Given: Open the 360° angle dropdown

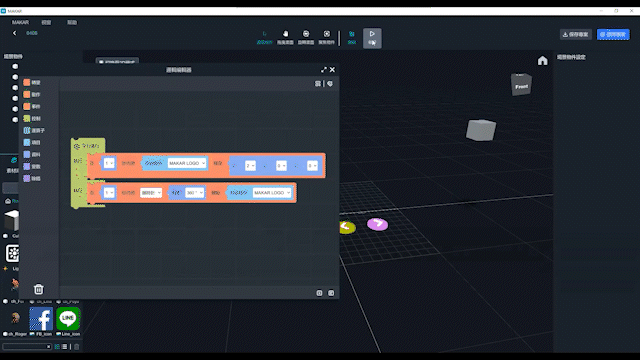Looking at the screenshot, I should [195, 193].
